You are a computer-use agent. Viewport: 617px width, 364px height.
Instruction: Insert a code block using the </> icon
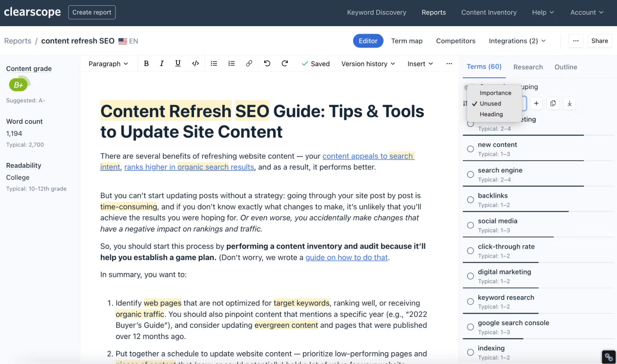tap(195, 64)
